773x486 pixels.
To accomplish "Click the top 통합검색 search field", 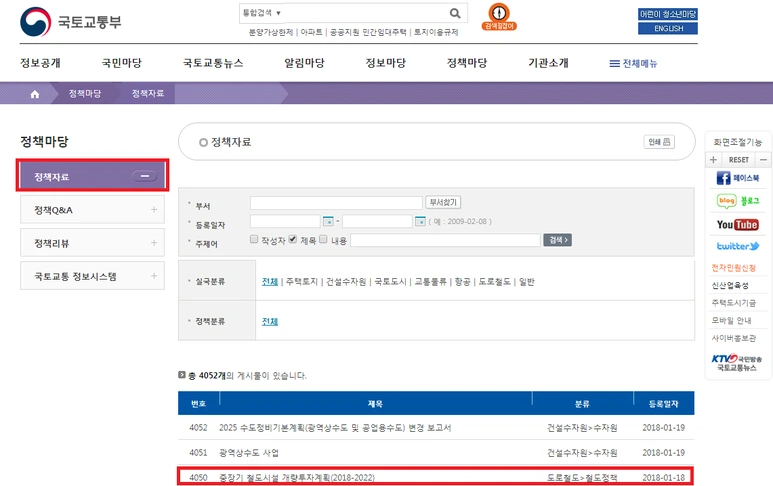I will pyautogui.click(x=366, y=13).
